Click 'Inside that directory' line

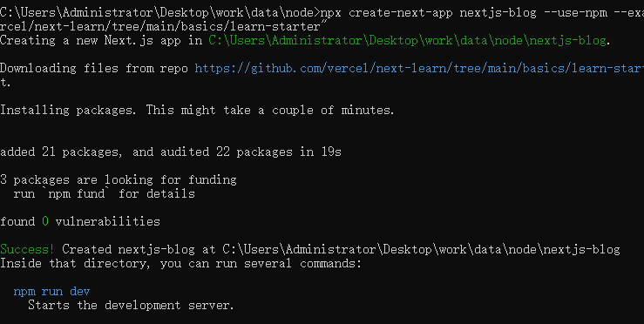click(180, 263)
